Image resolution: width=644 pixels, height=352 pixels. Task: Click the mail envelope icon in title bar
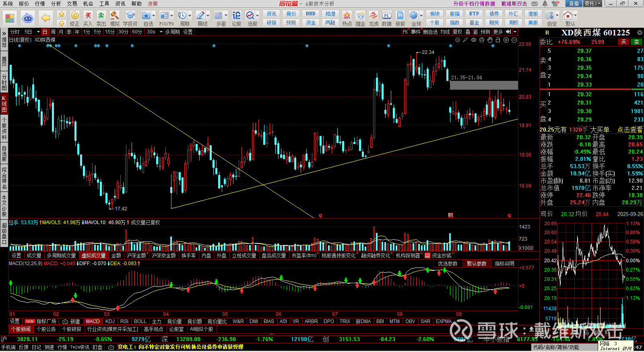pos(535,4)
